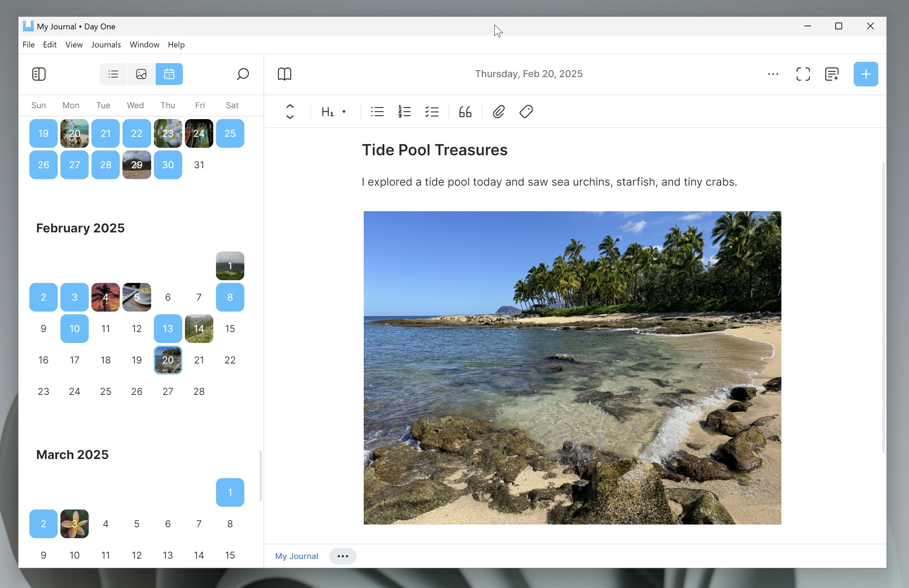Insert a bulleted list
The image size is (909, 588).
coord(377,112)
